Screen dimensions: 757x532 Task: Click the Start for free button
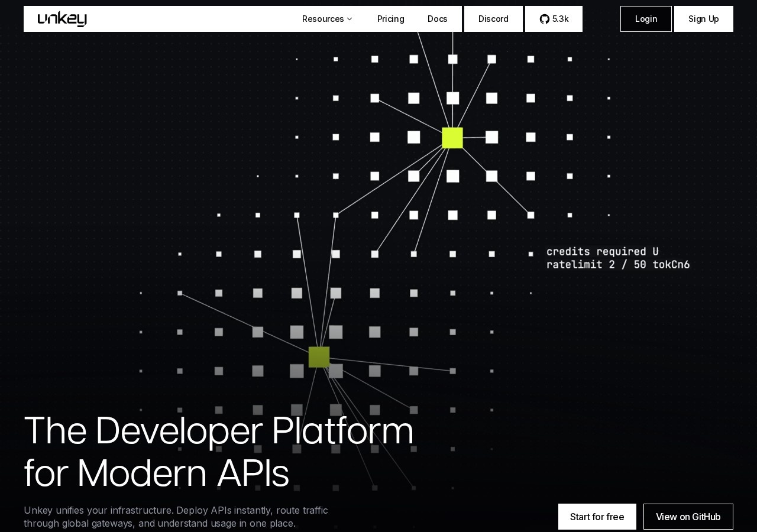coord(597,517)
